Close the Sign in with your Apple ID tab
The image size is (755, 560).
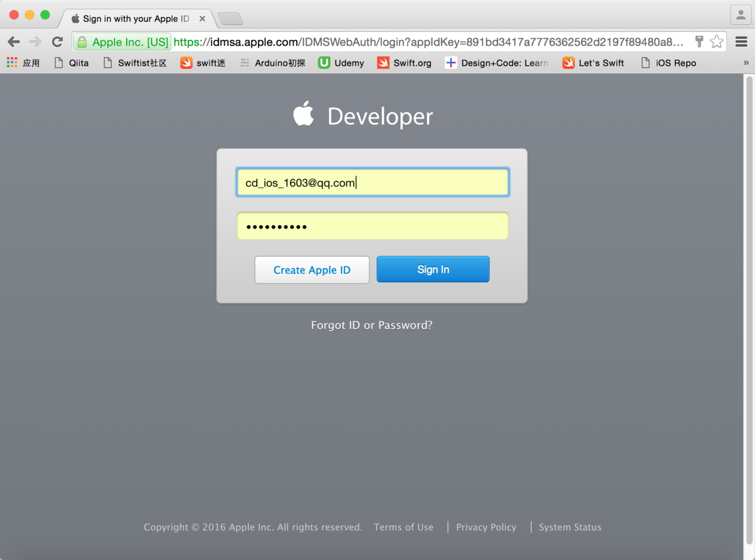[x=202, y=19]
